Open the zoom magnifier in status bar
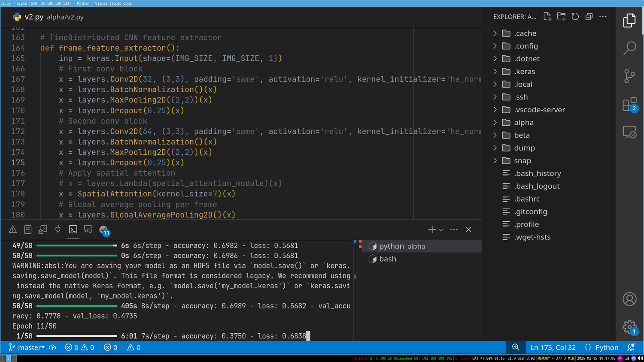Viewport: 644px width, 362px height. (516, 347)
